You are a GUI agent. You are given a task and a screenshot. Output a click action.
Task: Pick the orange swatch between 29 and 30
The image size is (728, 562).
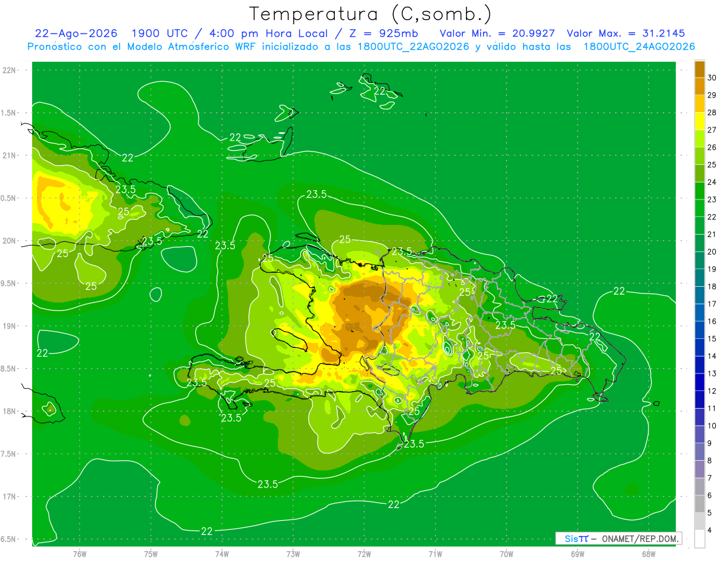(x=699, y=86)
